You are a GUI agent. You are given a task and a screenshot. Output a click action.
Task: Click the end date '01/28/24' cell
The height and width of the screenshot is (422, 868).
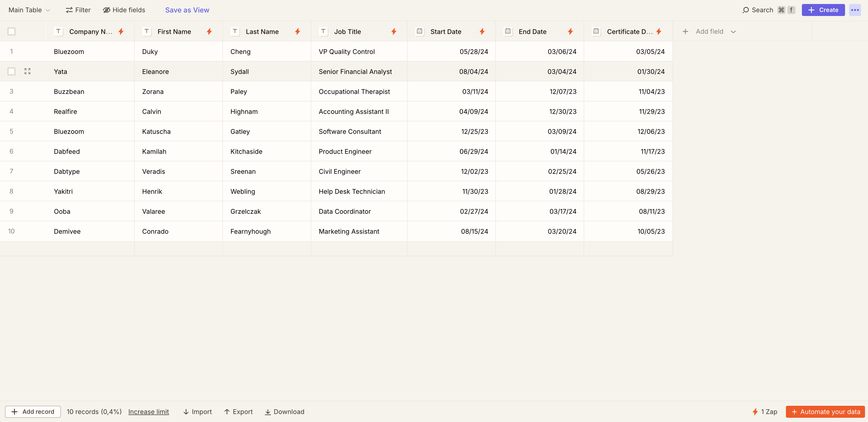click(540, 191)
